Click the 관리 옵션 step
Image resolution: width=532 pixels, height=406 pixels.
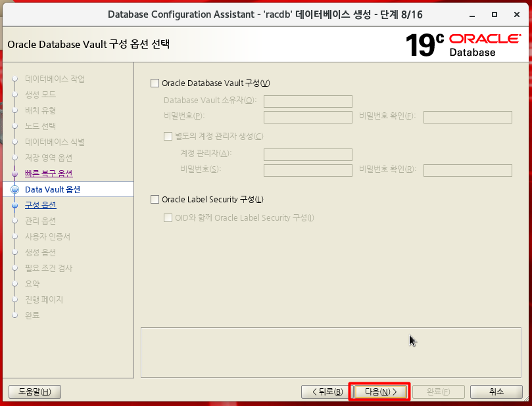click(x=40, y=221)
